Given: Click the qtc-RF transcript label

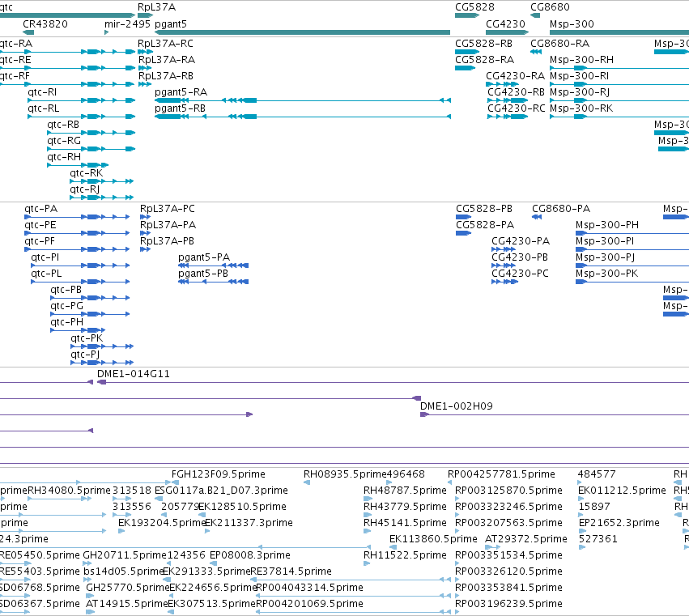Looking at the screenshot, I should [15, 76].
